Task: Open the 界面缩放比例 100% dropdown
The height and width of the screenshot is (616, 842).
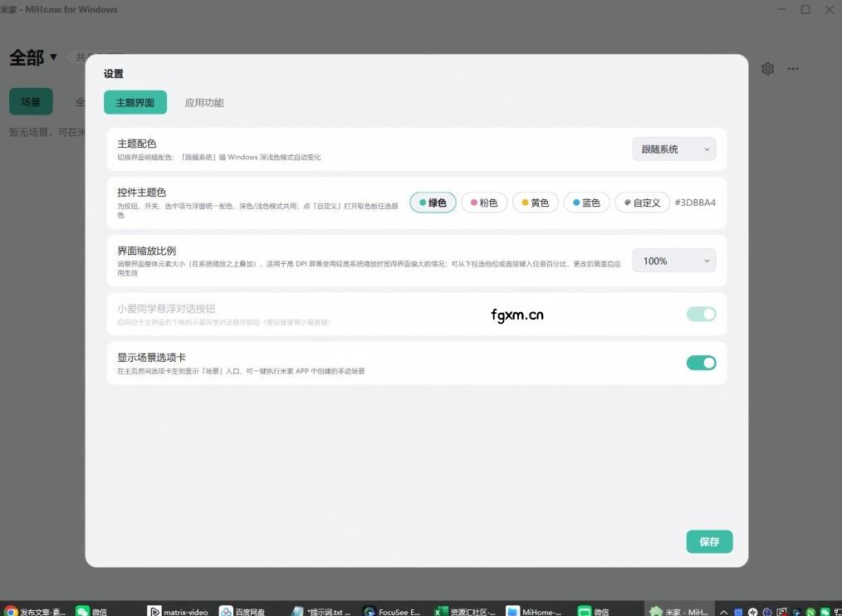Action: (674, 261)
